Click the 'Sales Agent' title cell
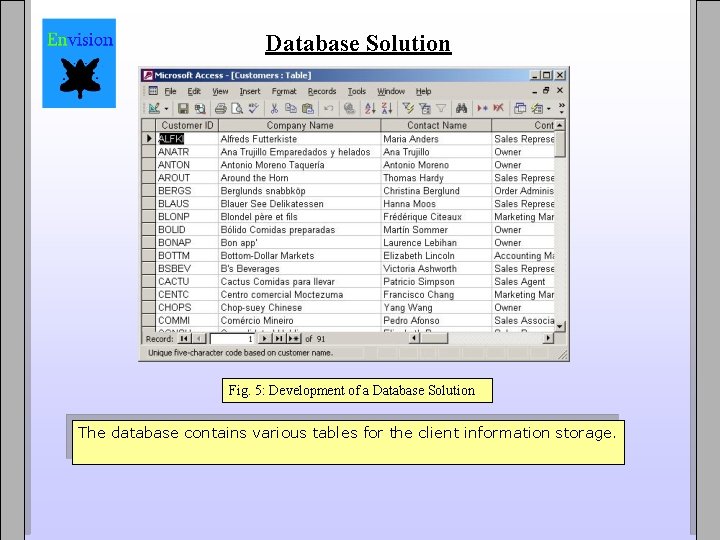720x540 pixels. 523,281
